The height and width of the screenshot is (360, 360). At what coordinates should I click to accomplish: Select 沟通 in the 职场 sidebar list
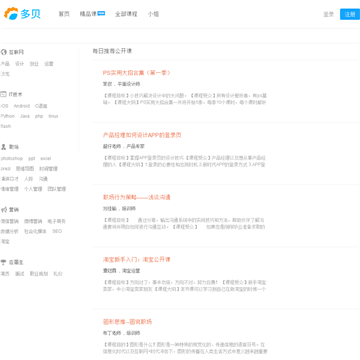coord(43,179)
